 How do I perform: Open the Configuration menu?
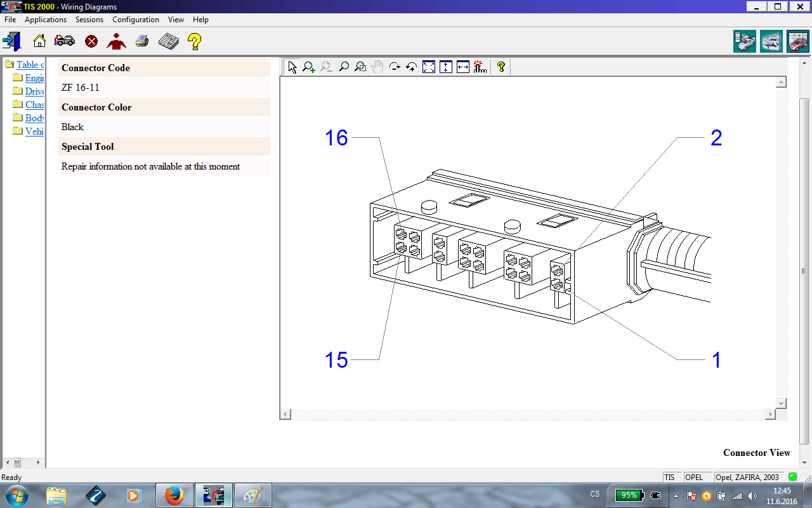coord(135,20)
